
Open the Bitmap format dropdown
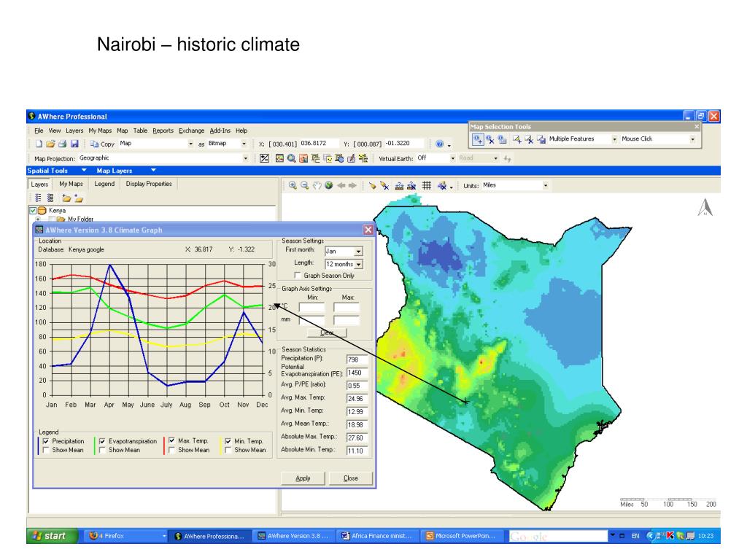coord(244,144)
